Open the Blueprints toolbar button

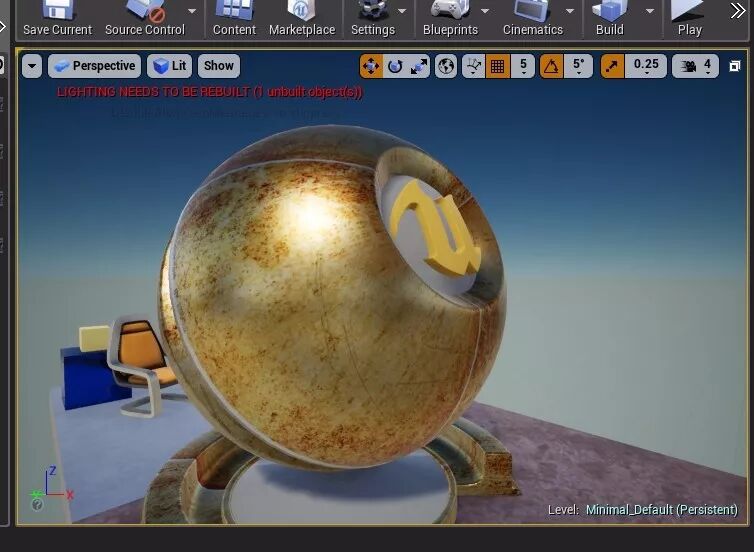point(450,18)
